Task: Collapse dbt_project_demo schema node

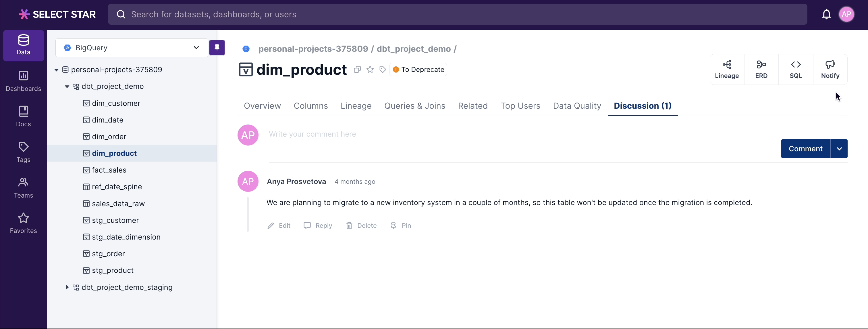Action: pos(67,86)
